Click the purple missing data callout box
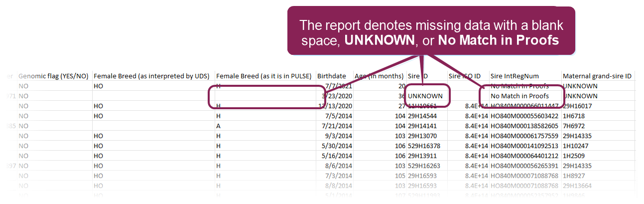This screenshot has height=204, width=644. pos(431,30)
